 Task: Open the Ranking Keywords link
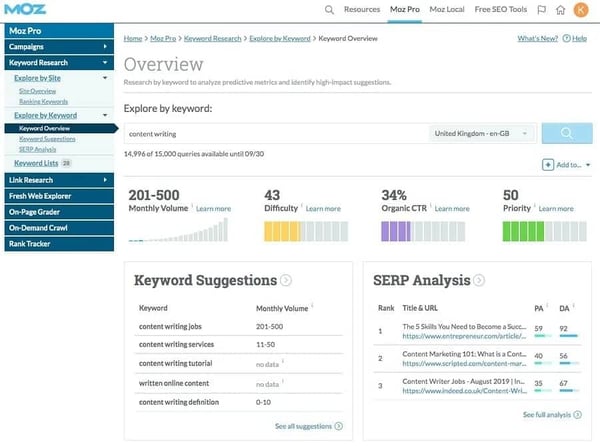(44, 101)
